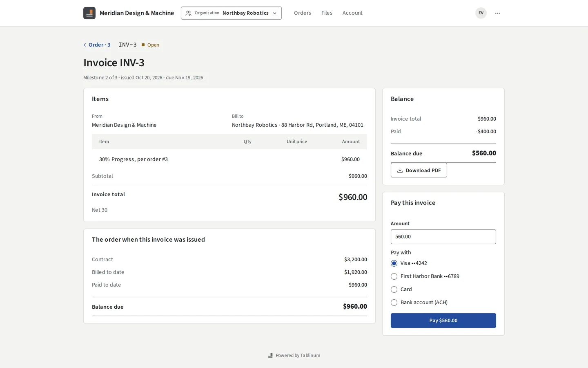
Task: Click the back chevron beside Order 3
Action: (85, 45)
